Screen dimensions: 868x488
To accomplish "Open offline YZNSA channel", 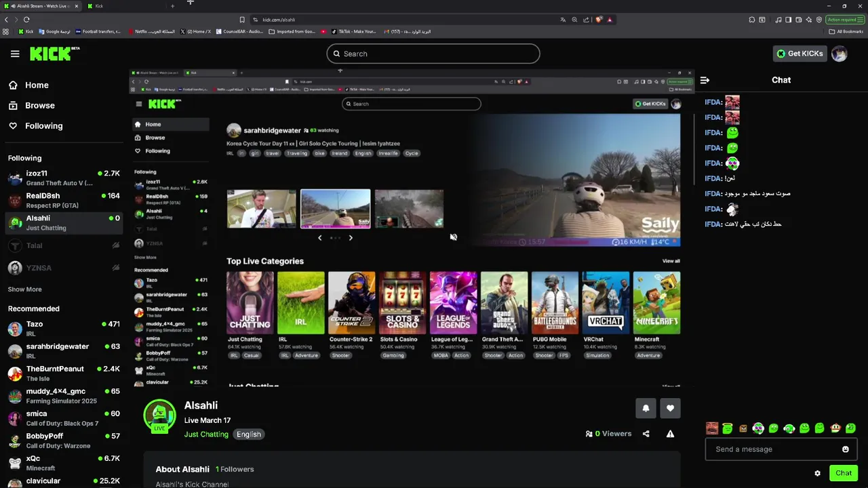I will [x=64, y=268].
